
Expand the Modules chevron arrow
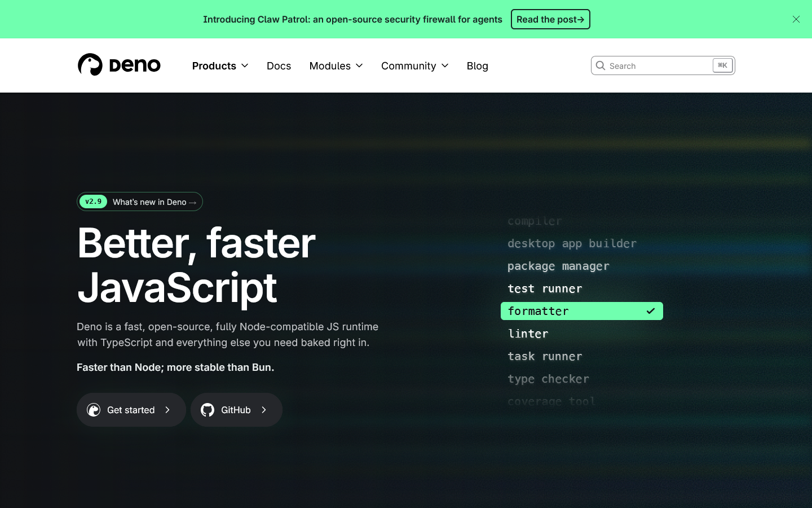[x=359, y=66]
